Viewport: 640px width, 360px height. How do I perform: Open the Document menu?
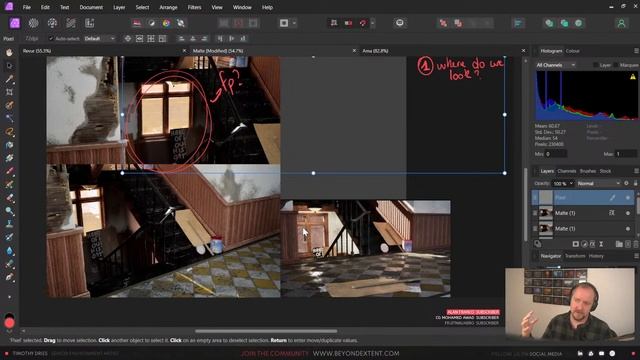click(x=91, y=7)
